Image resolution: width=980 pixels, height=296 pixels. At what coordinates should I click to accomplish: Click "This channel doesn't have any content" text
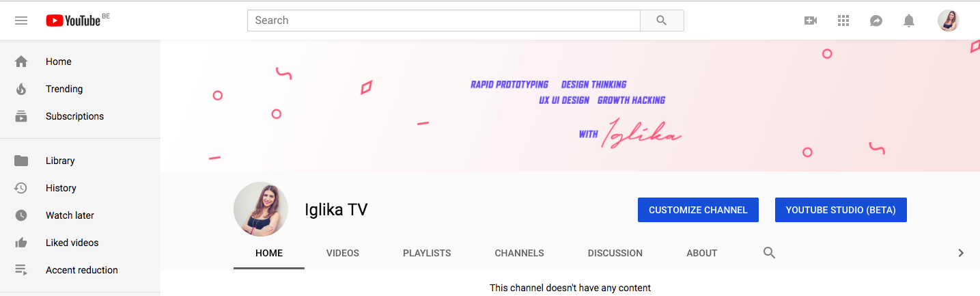570,288
